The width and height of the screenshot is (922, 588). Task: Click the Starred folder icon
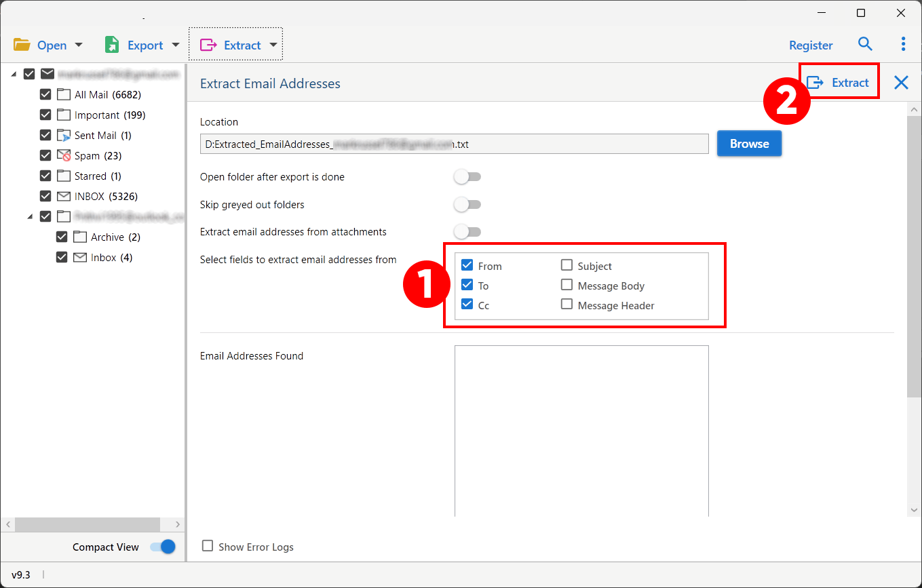[x=64, y=176]
